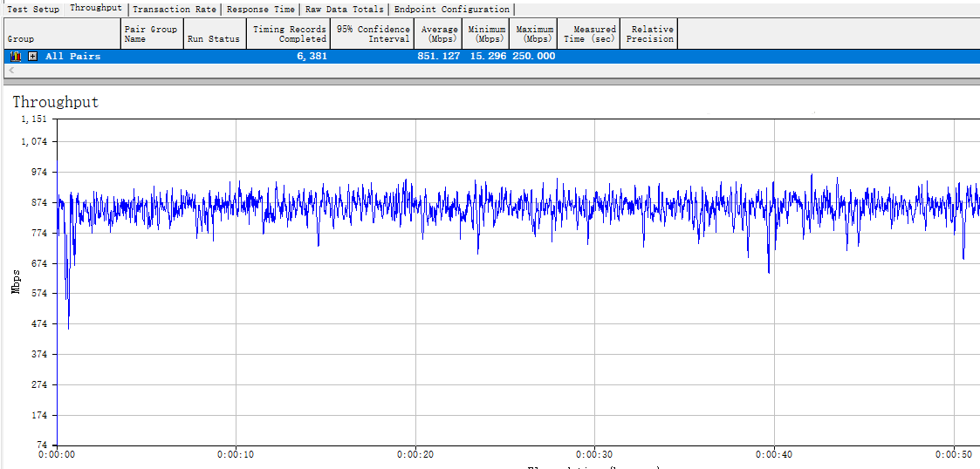
Task: Click the left scroll arrow under the table
Action: [x=10, y=71]
